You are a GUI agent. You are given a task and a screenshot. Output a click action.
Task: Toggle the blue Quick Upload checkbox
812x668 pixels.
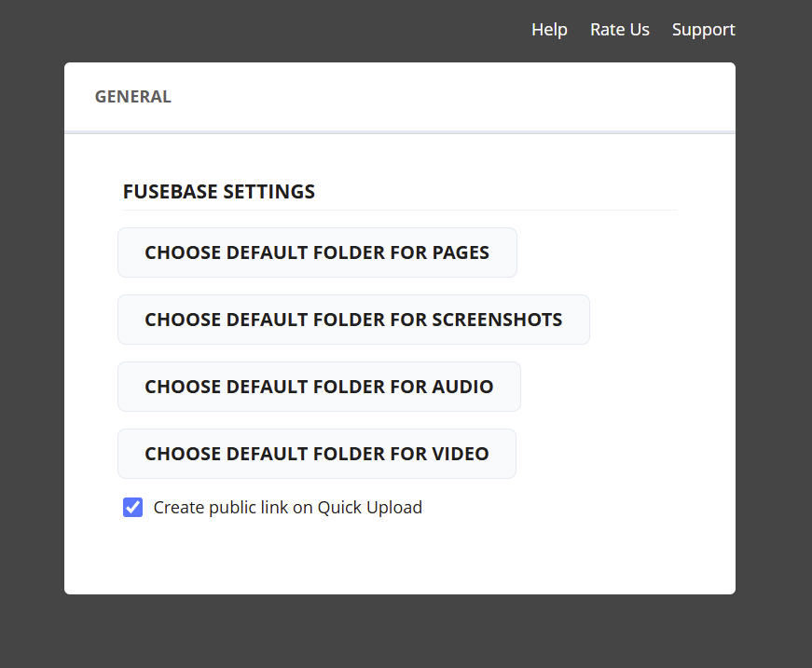tap(132, 508)
